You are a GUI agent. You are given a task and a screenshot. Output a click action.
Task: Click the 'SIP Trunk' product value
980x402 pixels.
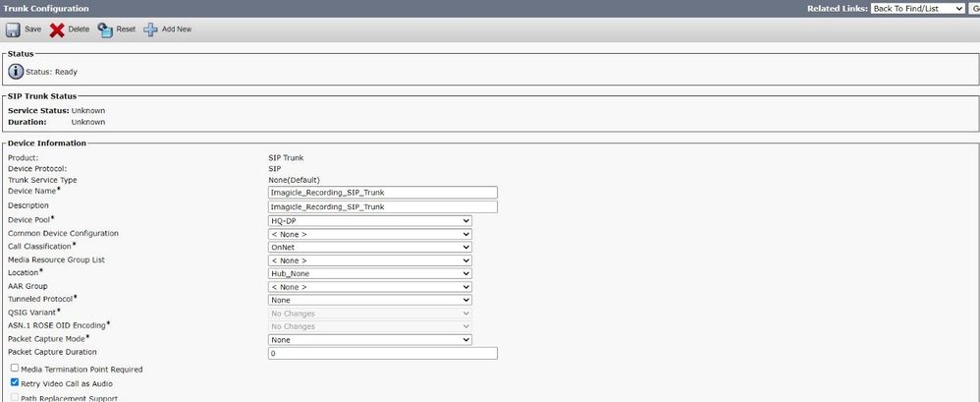pyautogui.click(x=286, y=158)
